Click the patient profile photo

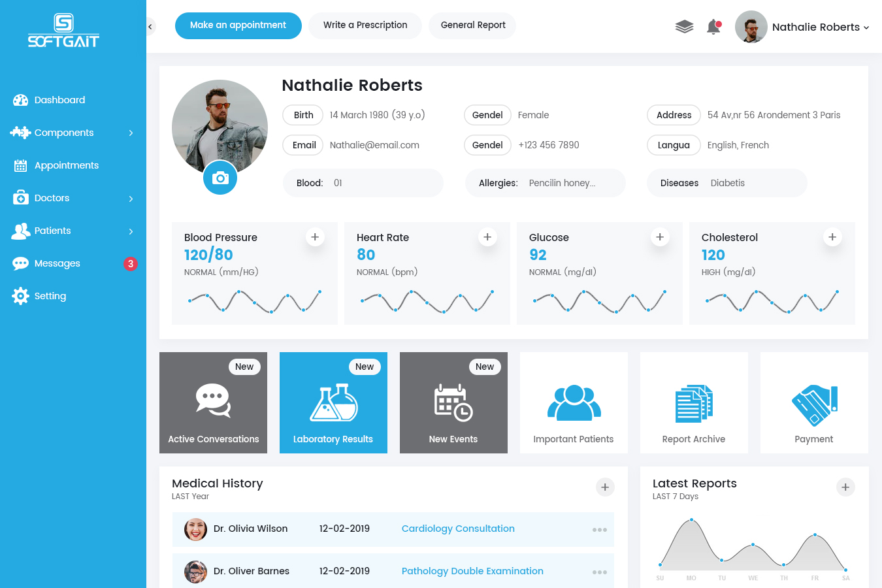click(220, 127)
